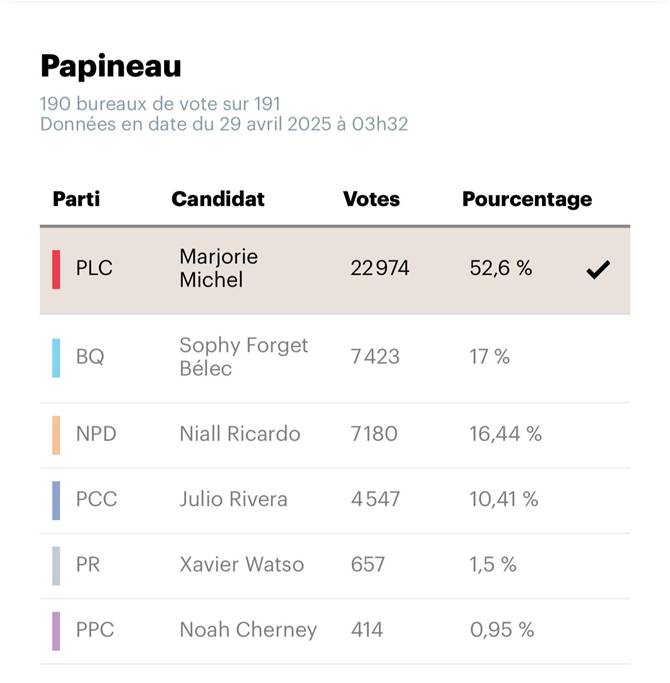Screen dimensions: 670x683
Task: Select candidate Sophy Forget Bélec
Action: pos(244,357)
